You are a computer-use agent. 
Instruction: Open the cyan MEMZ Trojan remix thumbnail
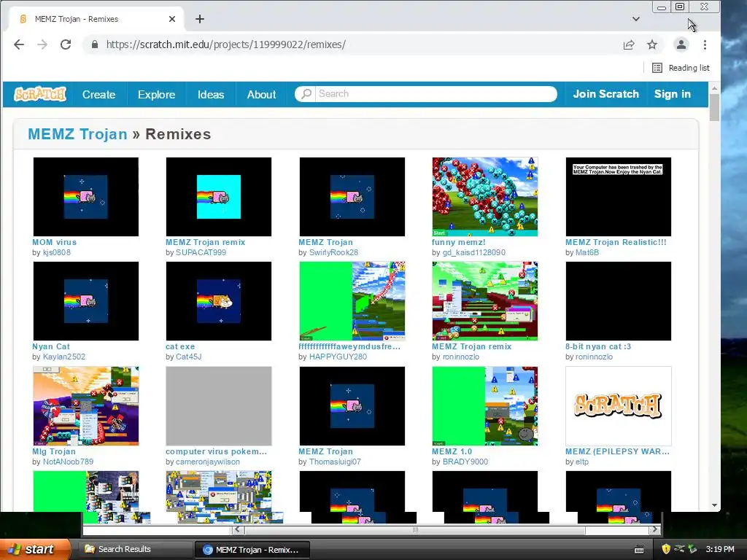tap(219, 197)
